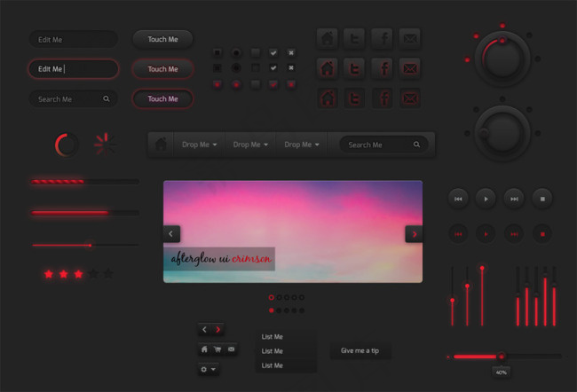Click the home icon in the Drop Me navigation bar

[x=161, y=145]
